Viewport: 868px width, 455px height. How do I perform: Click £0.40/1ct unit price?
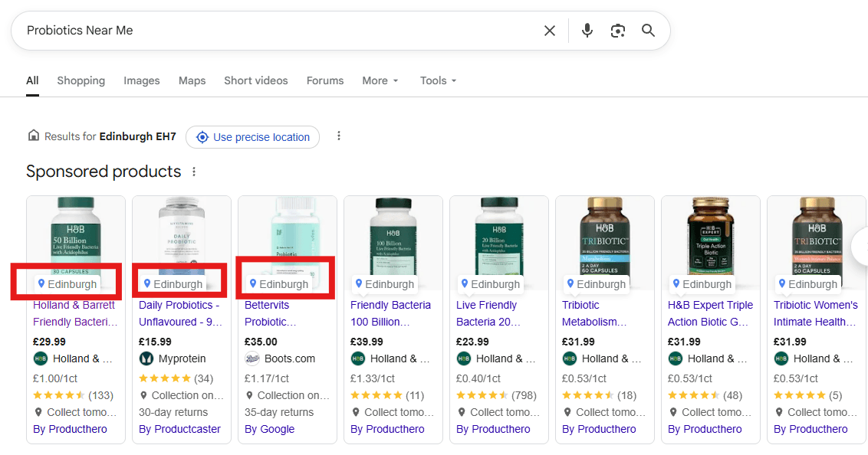pos(478,378)
